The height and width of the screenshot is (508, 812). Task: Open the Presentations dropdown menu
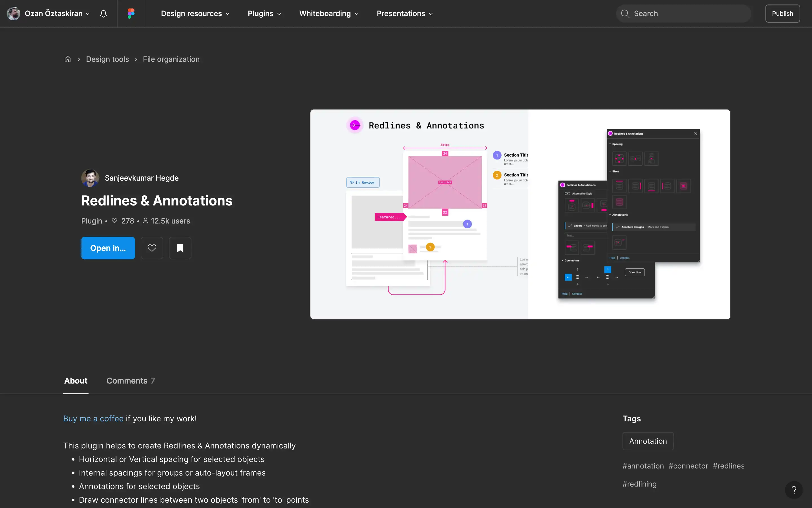[405, 14]
